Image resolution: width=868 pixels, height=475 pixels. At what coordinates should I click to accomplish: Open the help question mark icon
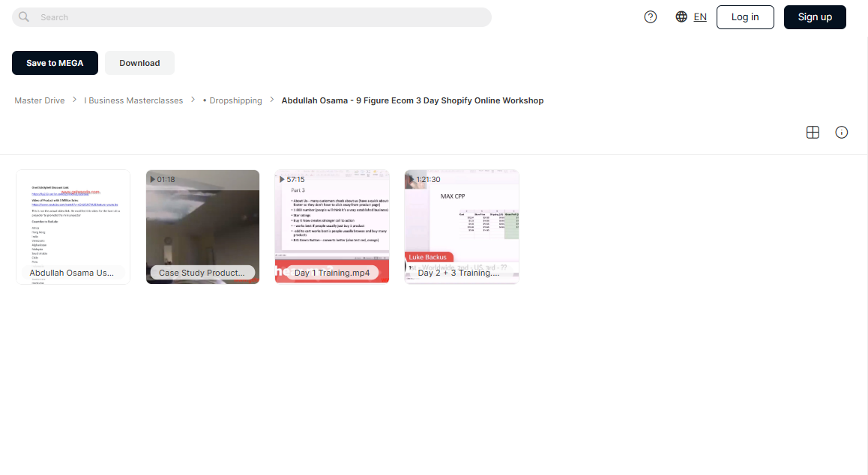pos(651,17)
